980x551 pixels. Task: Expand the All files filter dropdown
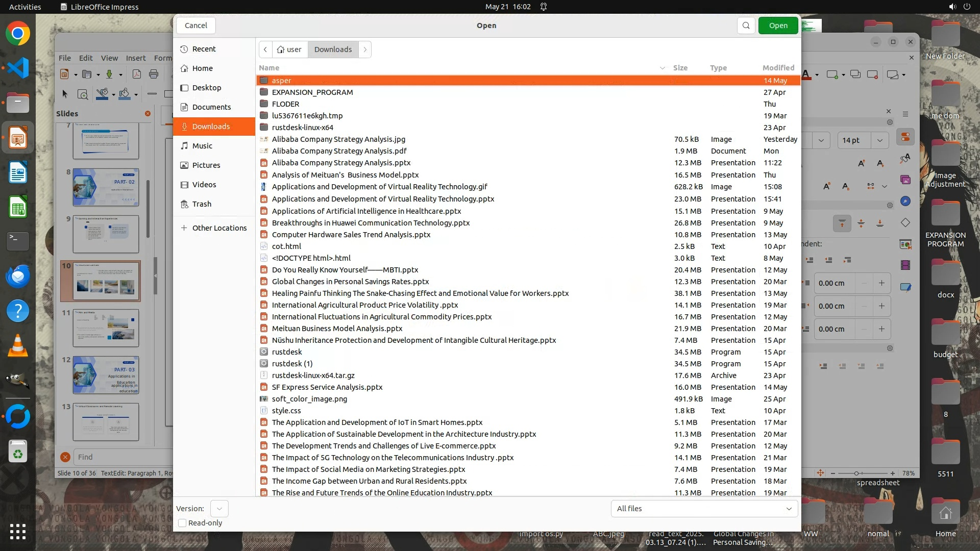point(704,509)
